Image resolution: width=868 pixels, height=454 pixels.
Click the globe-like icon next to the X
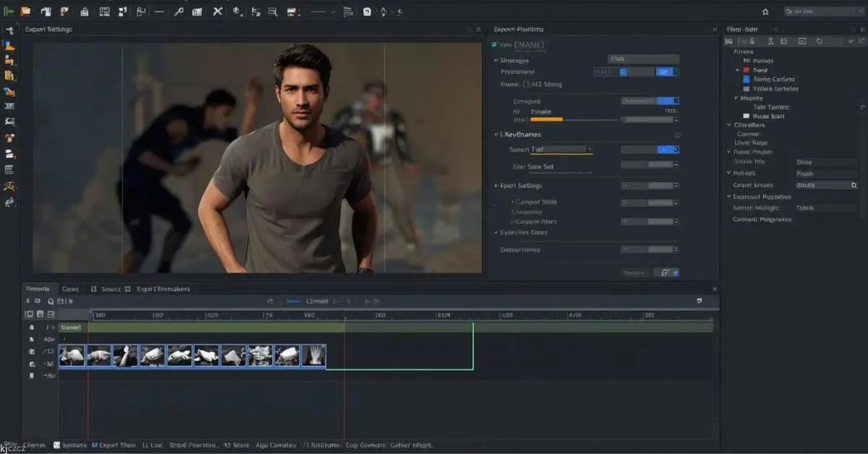click(238, 12)
